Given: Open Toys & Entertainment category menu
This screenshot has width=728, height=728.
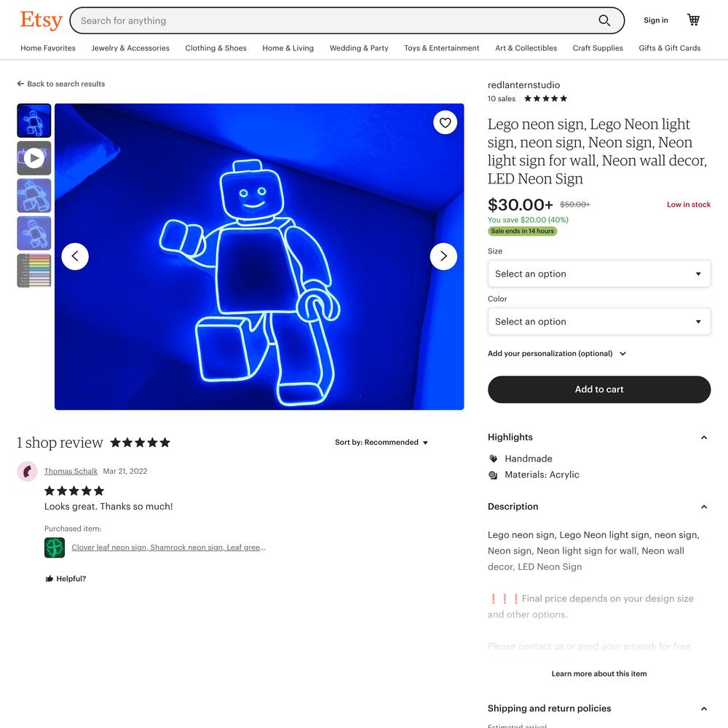Looking at the screenshot, I should tap(442, 48).
